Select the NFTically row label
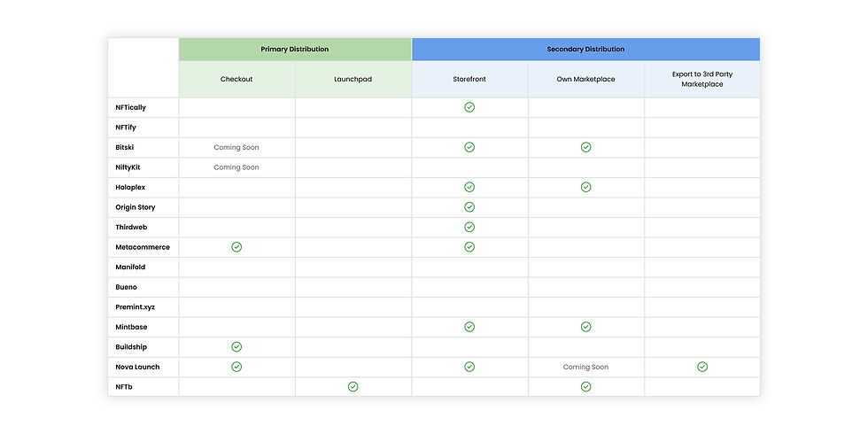868x434 pixels. [x=131, y=107]
